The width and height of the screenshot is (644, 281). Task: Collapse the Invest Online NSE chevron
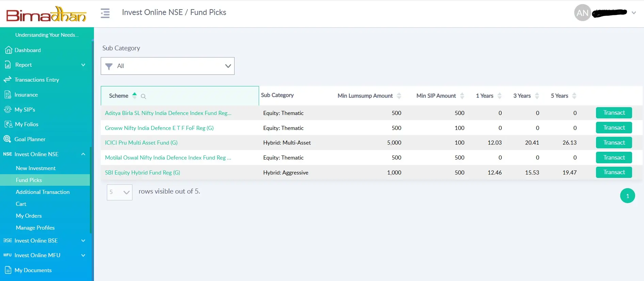(83, 154)
